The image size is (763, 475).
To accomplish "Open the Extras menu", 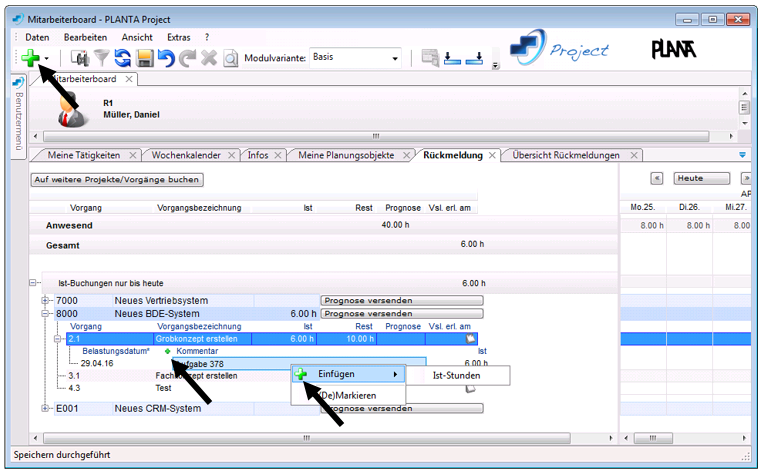I will [x=179, y=37].
